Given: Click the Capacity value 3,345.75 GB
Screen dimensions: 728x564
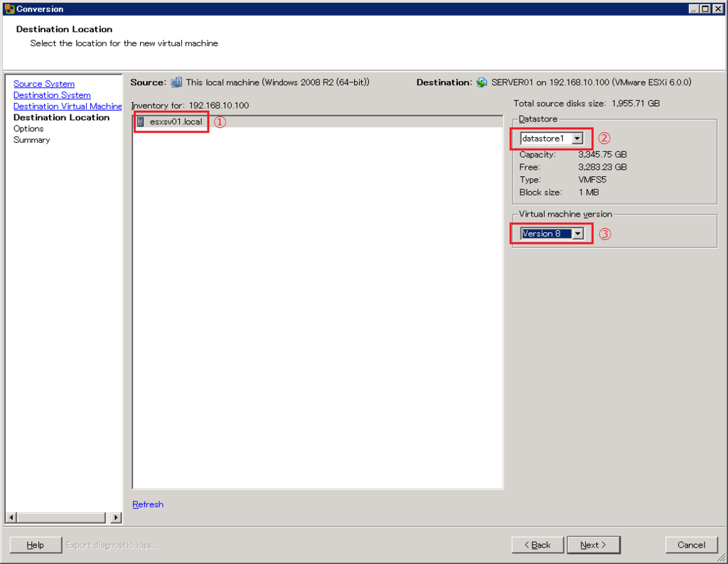Looking at the screenshot, I should point(602,154).
